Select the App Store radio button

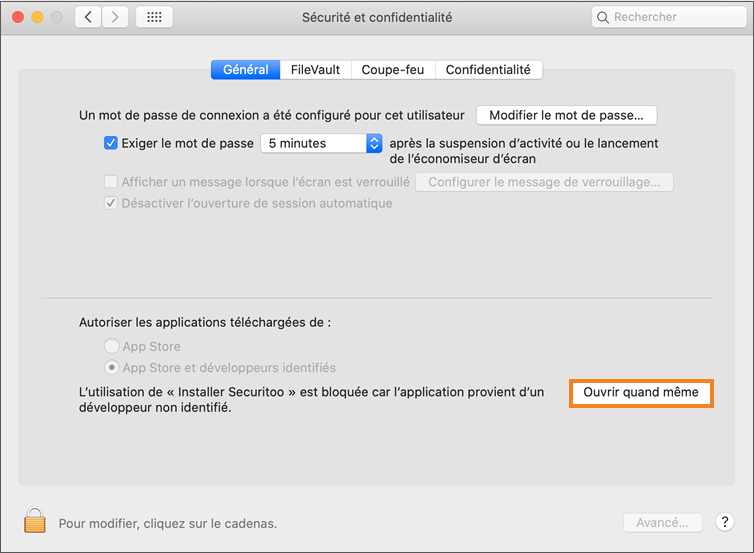coord(111,346)
